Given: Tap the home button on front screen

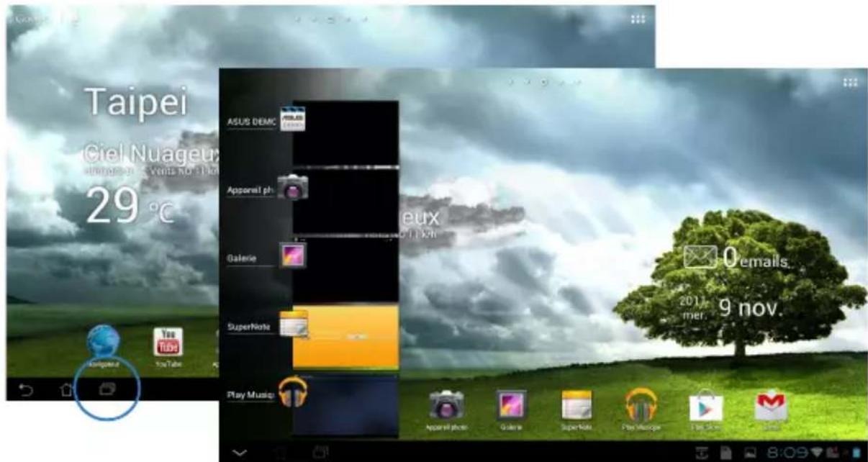Looking at the screenshot, I should [279, 452].
